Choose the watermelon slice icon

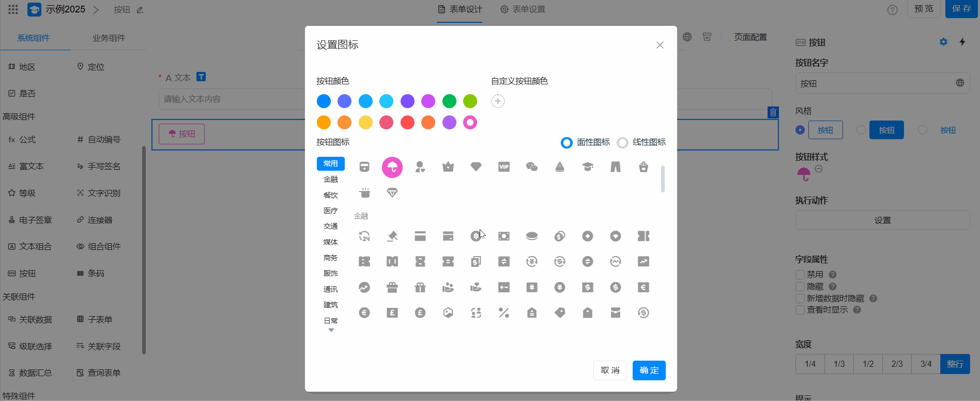pos(559,167)
